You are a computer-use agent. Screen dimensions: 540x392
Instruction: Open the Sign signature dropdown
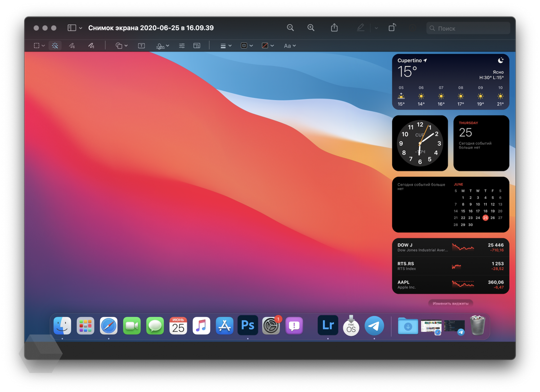click(163, 46)
